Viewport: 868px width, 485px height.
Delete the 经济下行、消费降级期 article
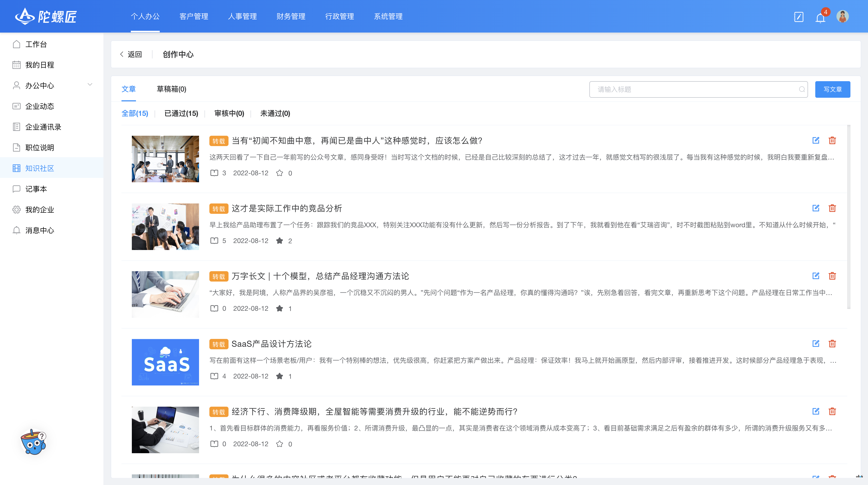[x=832, y=411]
